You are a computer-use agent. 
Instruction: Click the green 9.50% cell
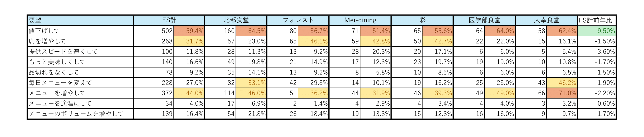tap(597, 31)
